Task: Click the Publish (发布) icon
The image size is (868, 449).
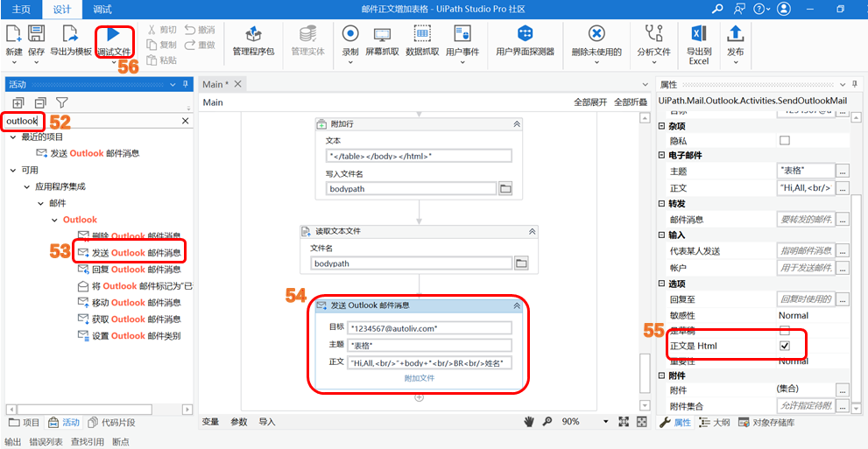Action: tap(735, 34)
